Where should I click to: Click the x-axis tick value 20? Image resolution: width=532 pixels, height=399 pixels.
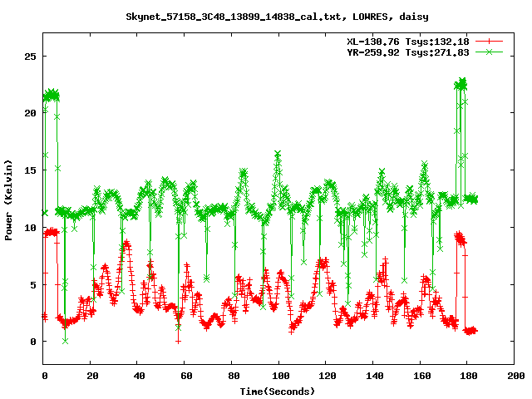tap(92, 376)
